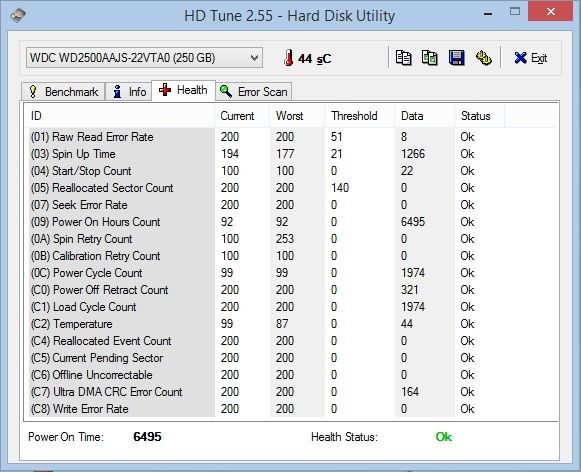
Task: Click the worst value 87 for Temperature
Action: (x=282, y=324)
